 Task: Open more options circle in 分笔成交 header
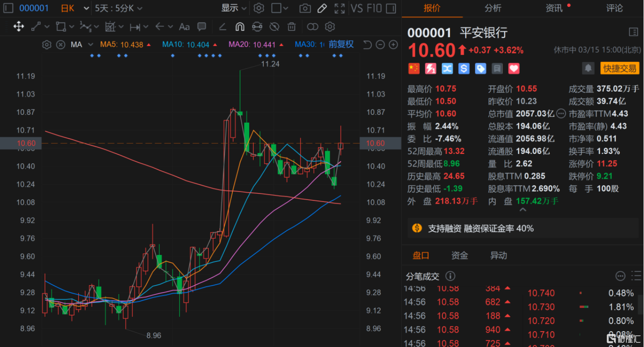(x=620, y=276)
